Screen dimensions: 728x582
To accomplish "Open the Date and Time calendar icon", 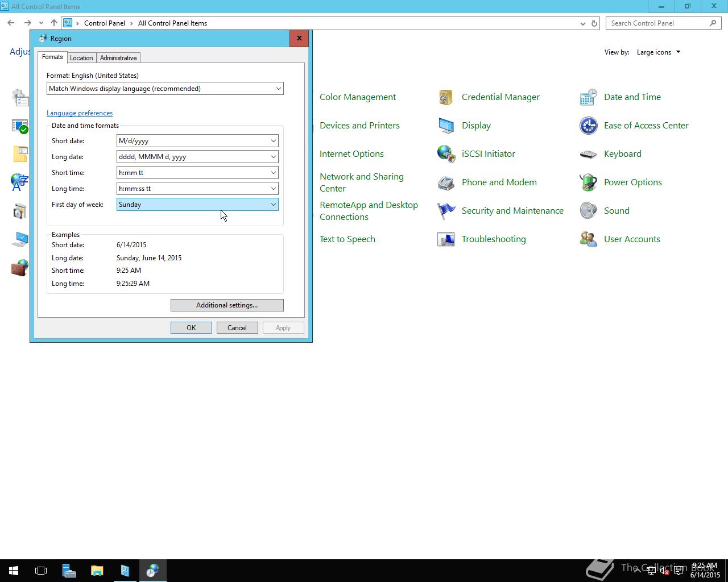I will 588,97.
